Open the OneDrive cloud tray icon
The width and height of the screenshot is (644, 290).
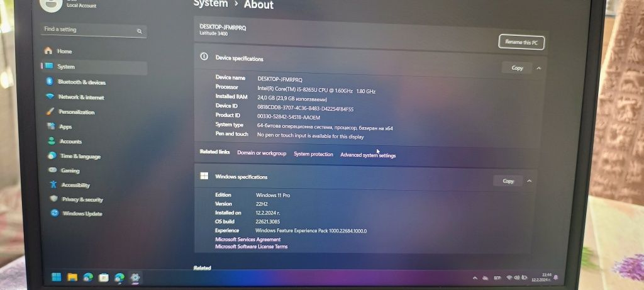pos(485,278)
